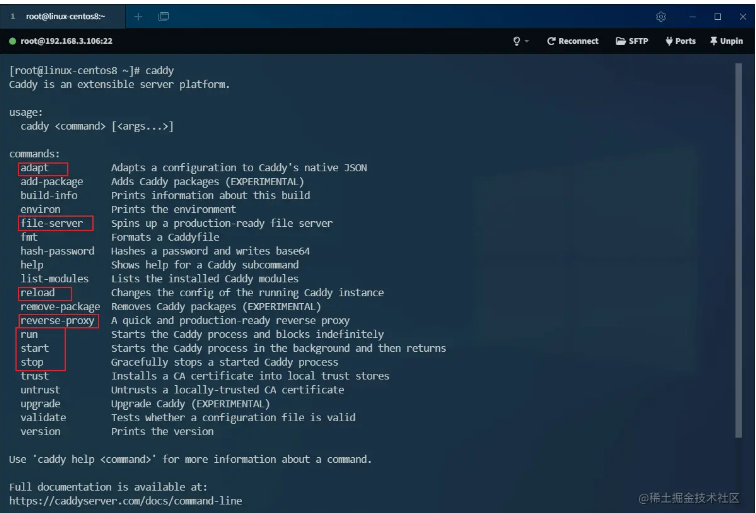Click 'Gracefully stops a started Caddy process'
This screenshot has height=513, width=756.
(x=225, y=362)
